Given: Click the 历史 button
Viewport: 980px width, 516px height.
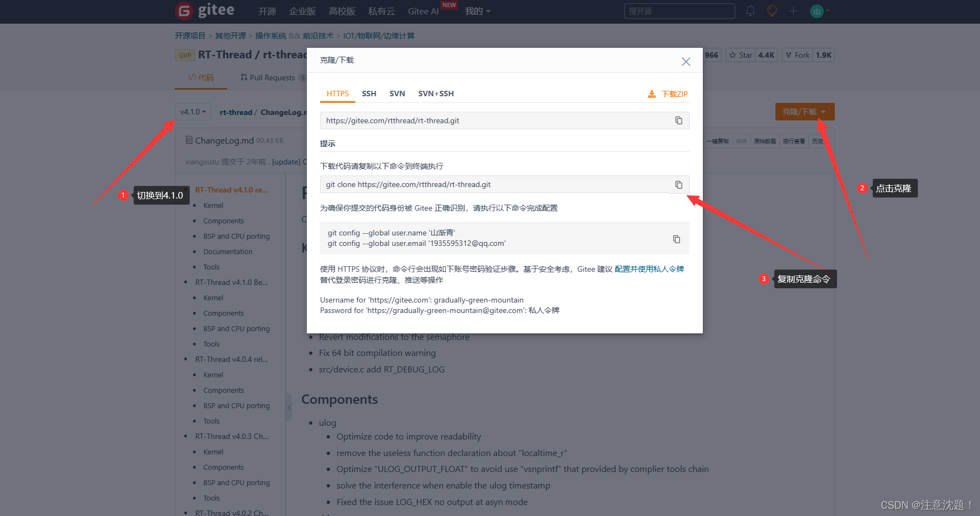Looking at the screenshot, I should click(818, 141).
